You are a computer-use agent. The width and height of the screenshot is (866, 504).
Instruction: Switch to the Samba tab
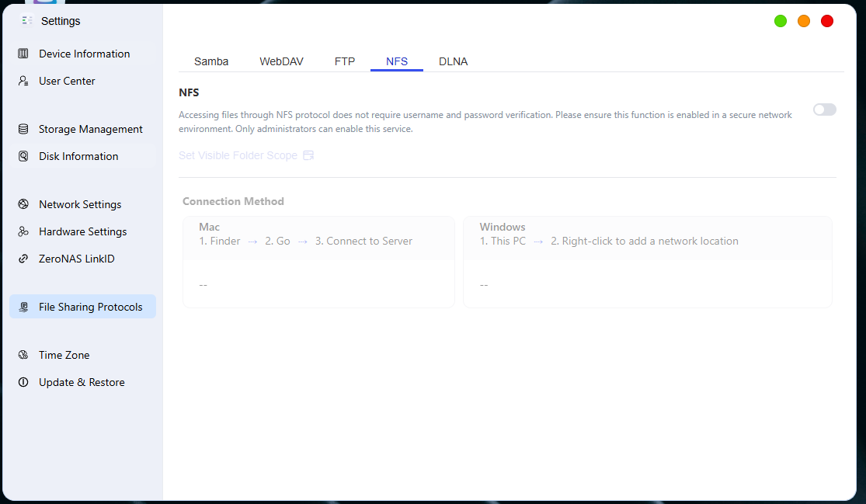[211, 61]
